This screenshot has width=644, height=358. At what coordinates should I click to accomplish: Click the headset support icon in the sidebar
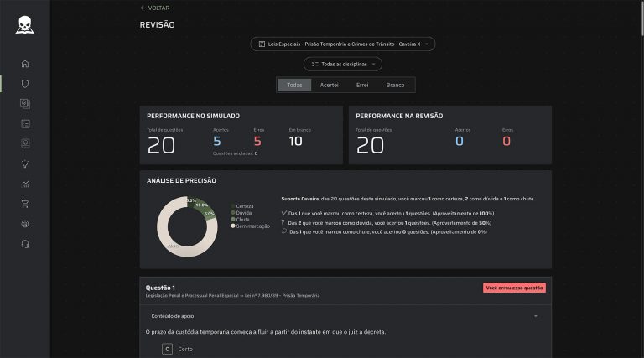[x=25, y=244]
